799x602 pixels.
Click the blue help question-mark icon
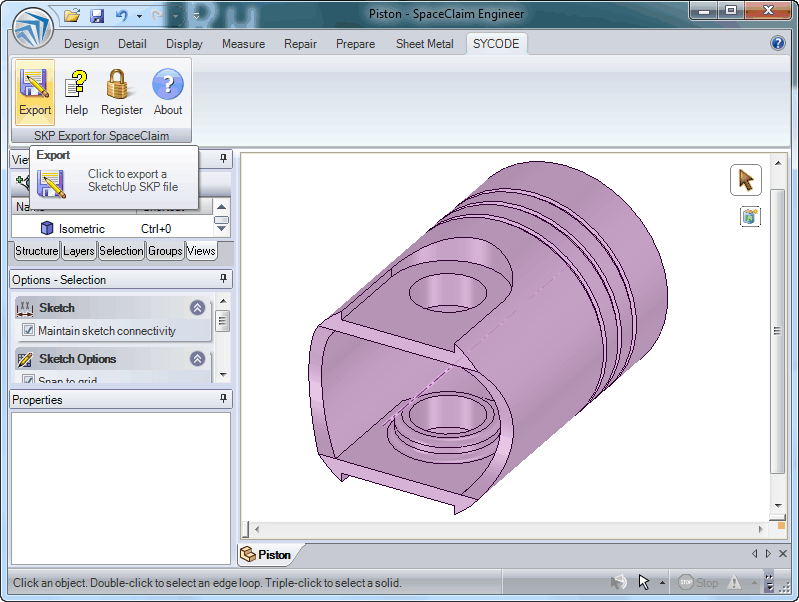click(x=778, y=43)
